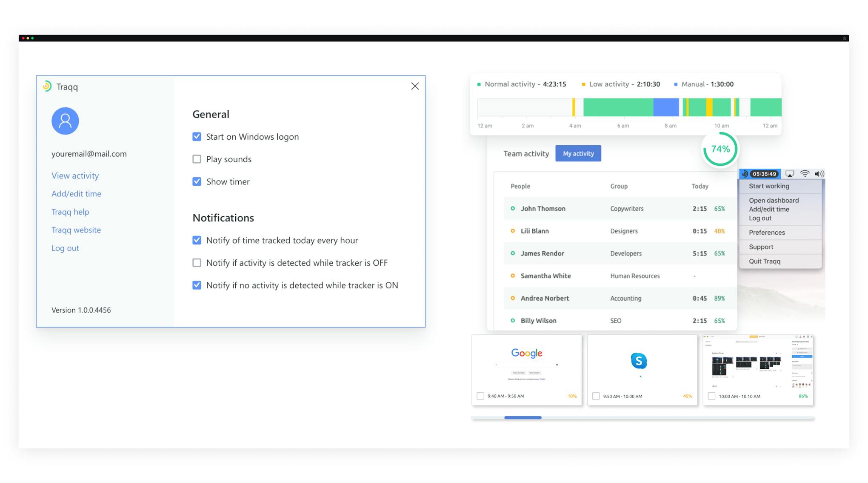The width and height of the screenshot is (868, 483).
Task: Click Andrea Norbert's orange status dot
Action: pos(513,298)
